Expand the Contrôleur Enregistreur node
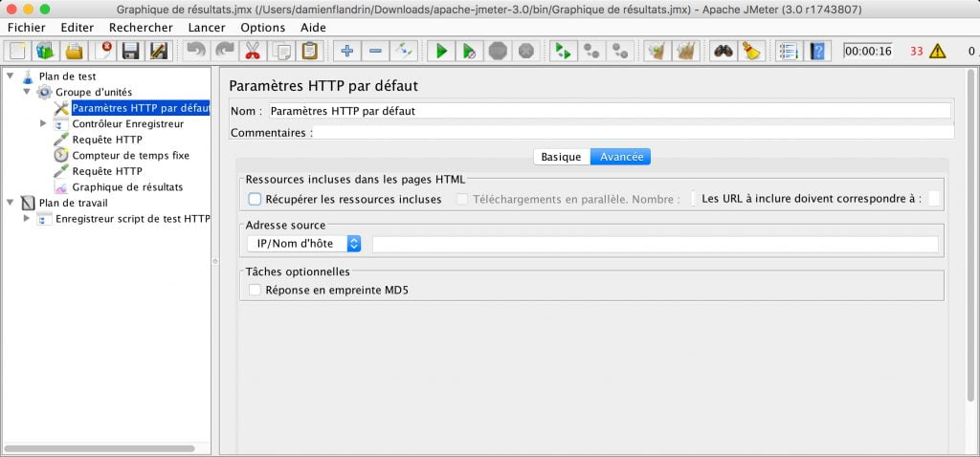 pyautogui.click(x=43, y=123)
